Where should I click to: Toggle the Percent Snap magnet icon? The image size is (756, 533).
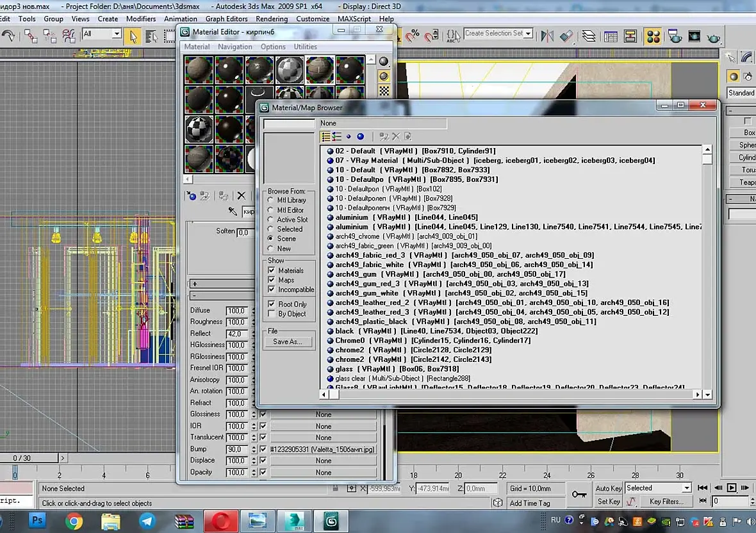(413, 36)
